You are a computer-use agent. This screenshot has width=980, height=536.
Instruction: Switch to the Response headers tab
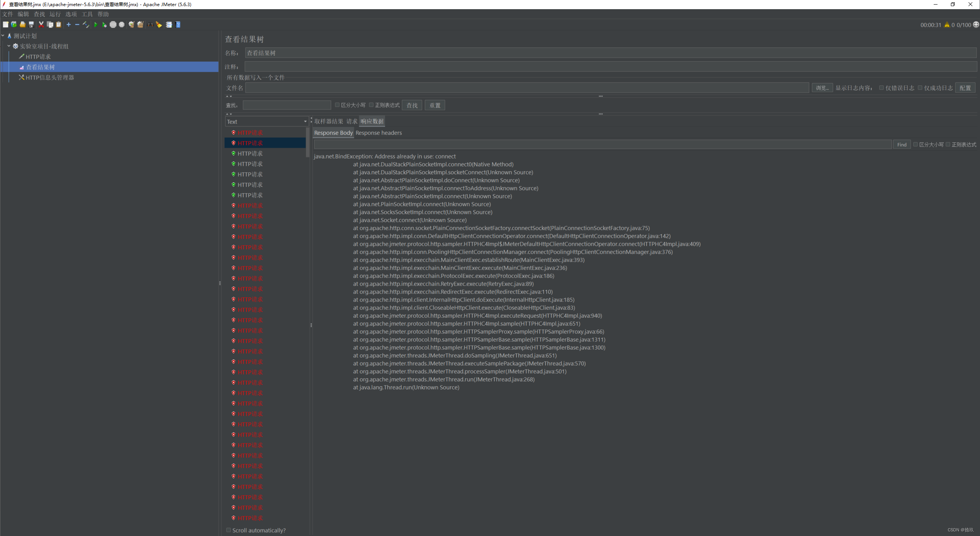[378, 133]
